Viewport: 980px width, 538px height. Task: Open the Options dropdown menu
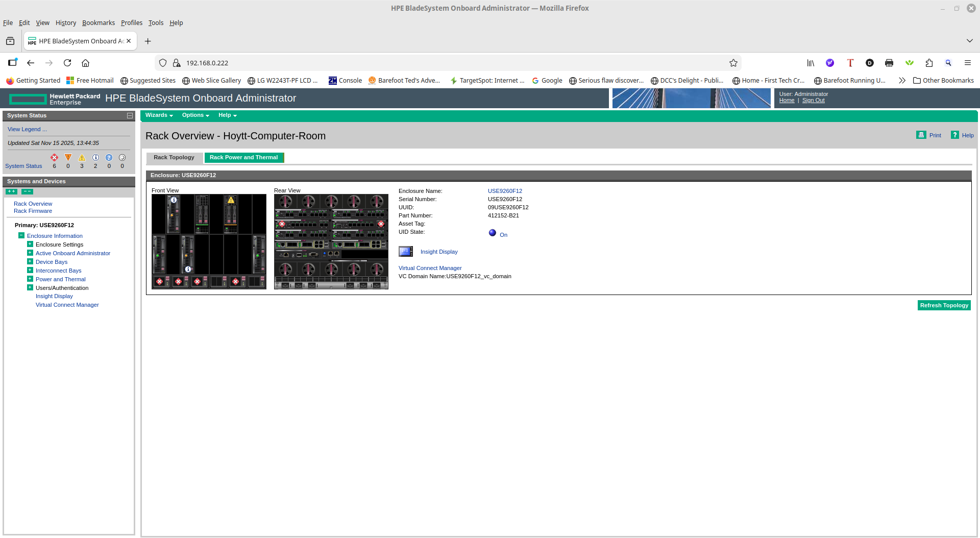(195, 115)
